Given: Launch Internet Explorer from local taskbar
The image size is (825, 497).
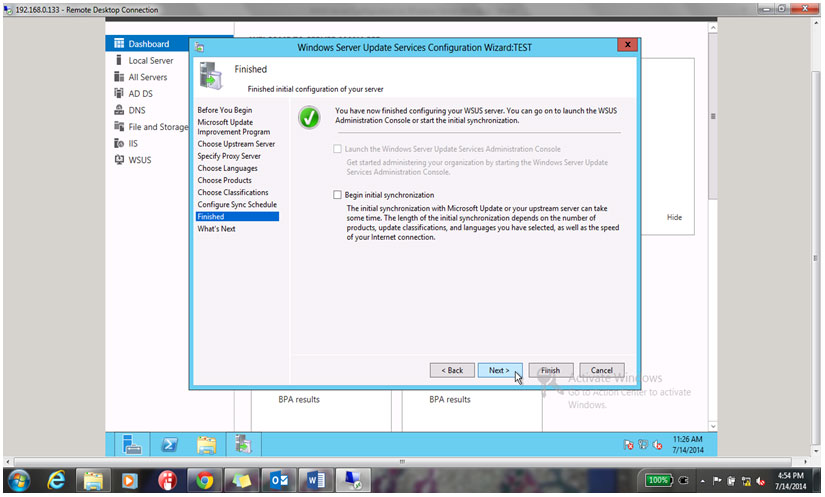Looking at the screenshot, I should point(56,481).
